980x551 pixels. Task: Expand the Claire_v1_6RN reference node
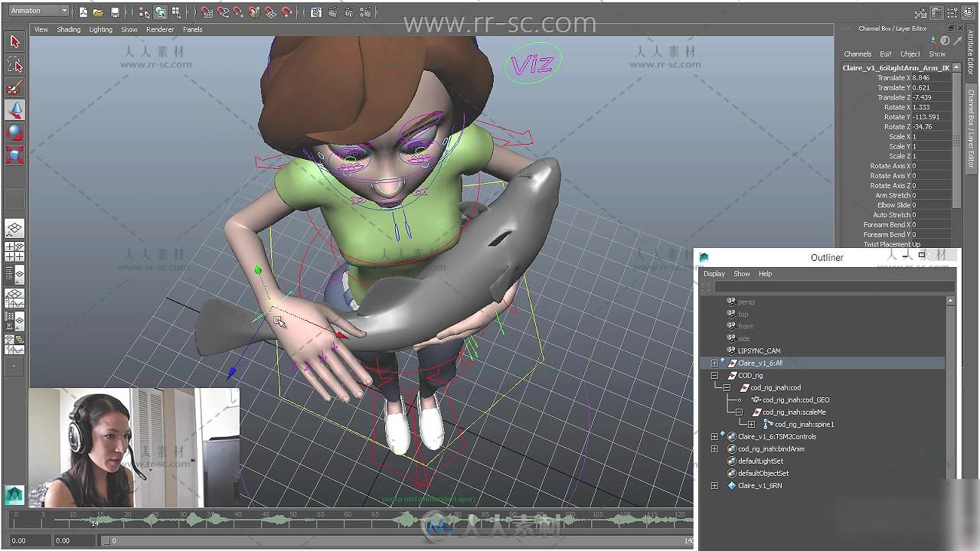(714, 486)
